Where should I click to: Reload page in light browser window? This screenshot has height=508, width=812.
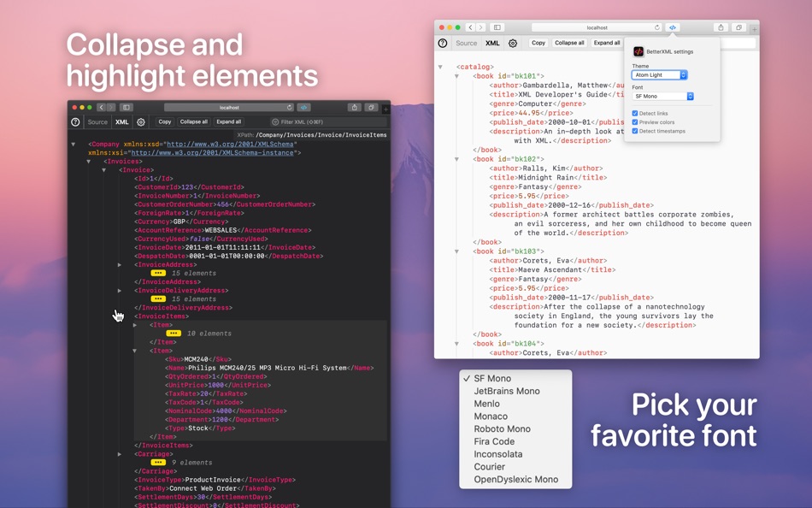(x=657, y=27)
